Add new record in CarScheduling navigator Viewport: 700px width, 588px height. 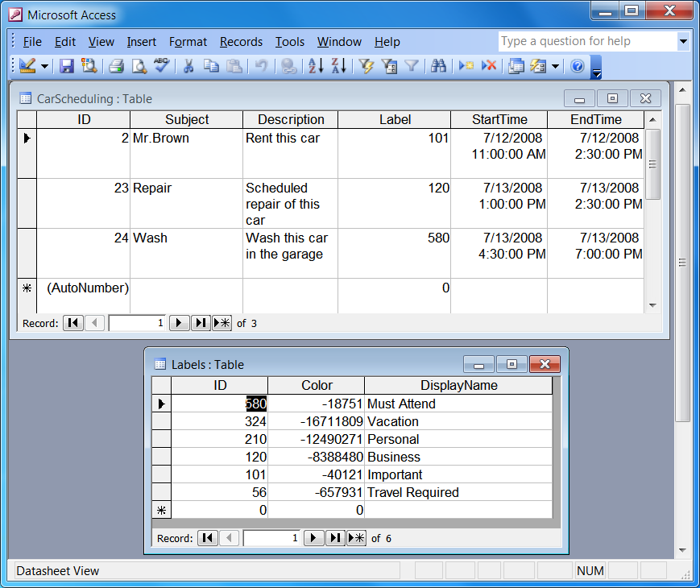(x=222, y=323)
